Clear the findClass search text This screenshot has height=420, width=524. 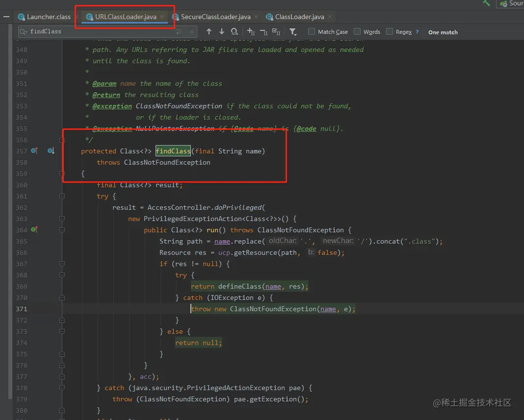pyautogui.click(x=192, y=32)
